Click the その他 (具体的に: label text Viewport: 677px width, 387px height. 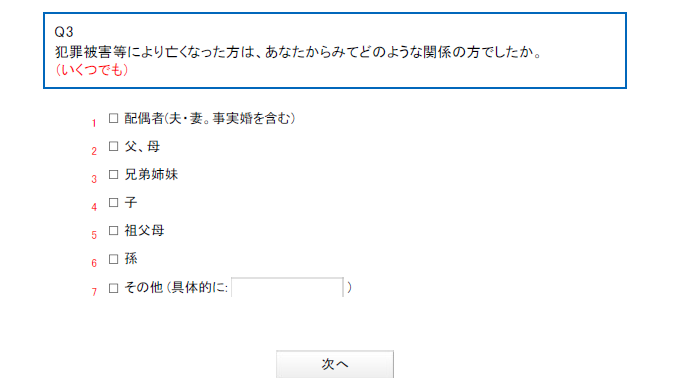pos(176,288)
